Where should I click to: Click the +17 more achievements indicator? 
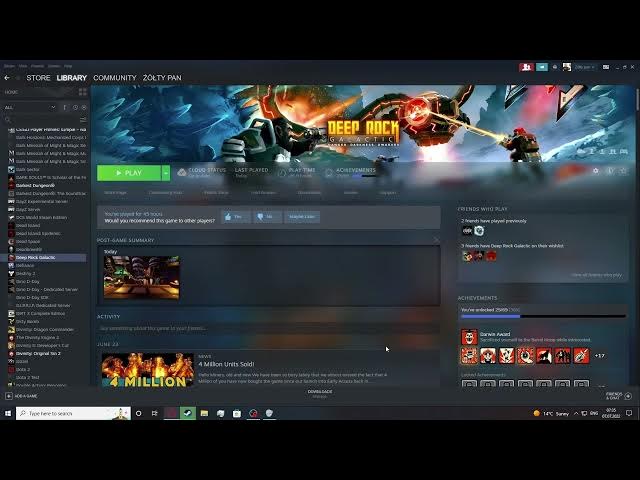coord(599,356)
